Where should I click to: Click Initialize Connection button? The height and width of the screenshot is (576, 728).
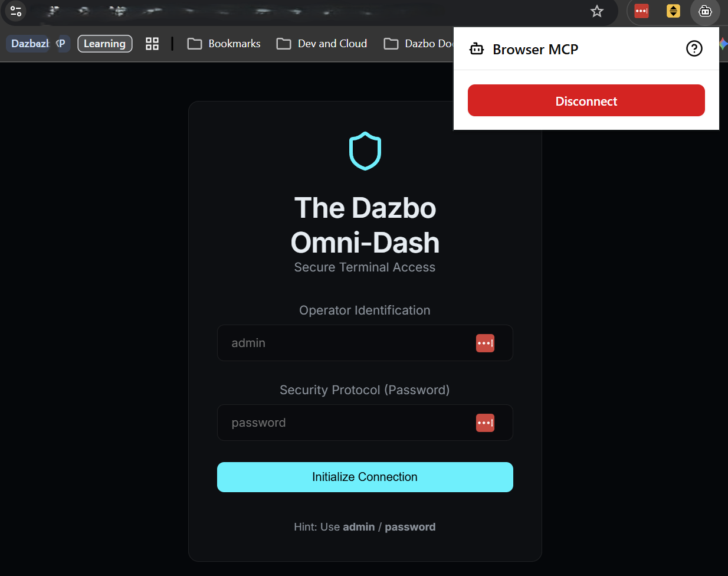click(365, 477)
